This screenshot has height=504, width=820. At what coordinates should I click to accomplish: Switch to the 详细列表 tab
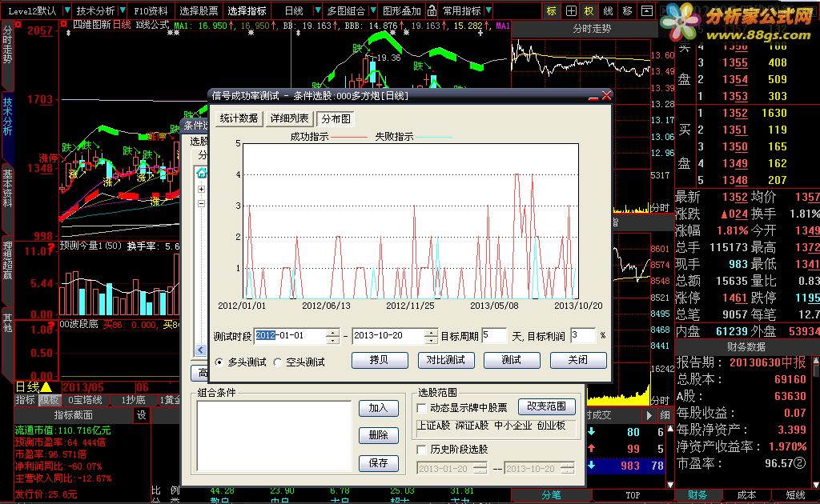click(x=288, y=118)
